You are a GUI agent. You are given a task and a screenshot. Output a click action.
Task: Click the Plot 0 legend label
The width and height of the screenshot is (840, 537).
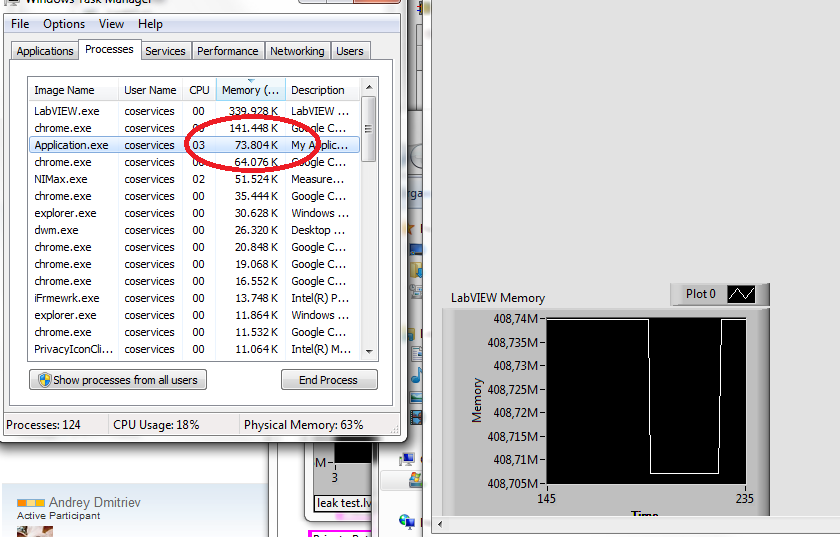700,294
